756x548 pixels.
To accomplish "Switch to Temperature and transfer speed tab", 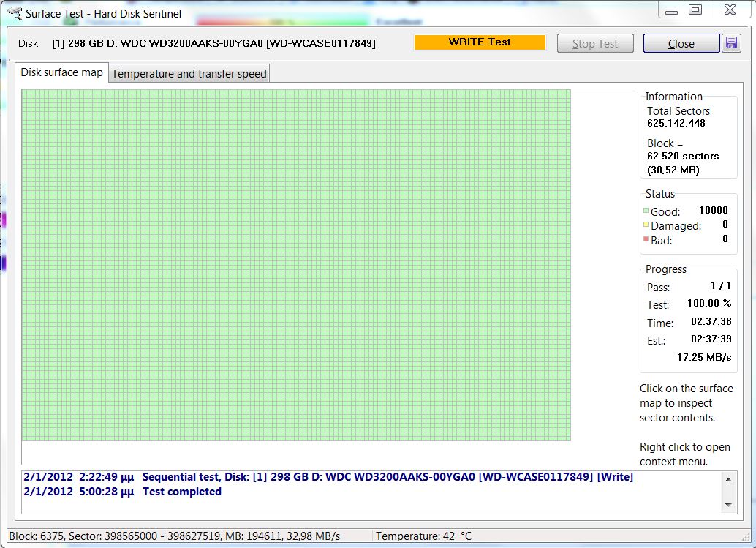I will click(x=189, y=73).
